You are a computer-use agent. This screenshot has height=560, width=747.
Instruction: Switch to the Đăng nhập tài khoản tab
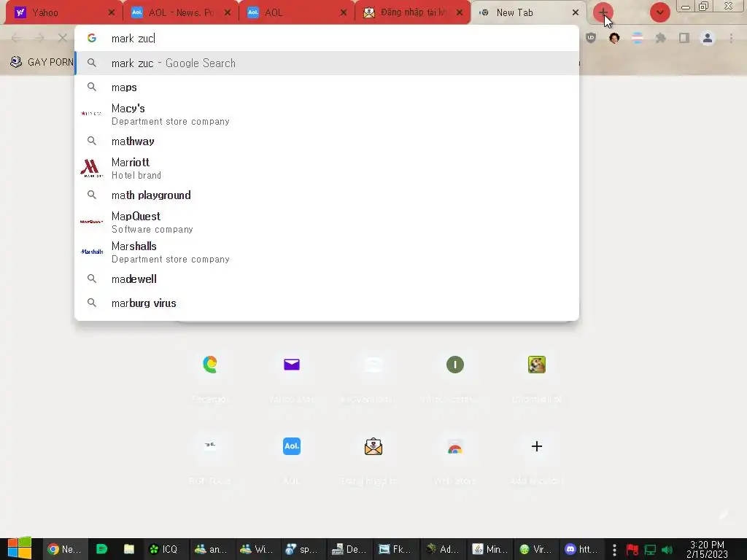point(413,13)
